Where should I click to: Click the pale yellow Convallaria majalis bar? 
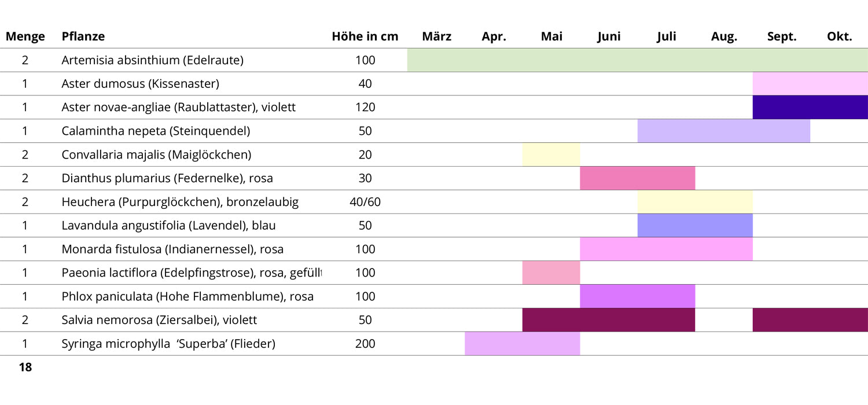coord(551,154)
